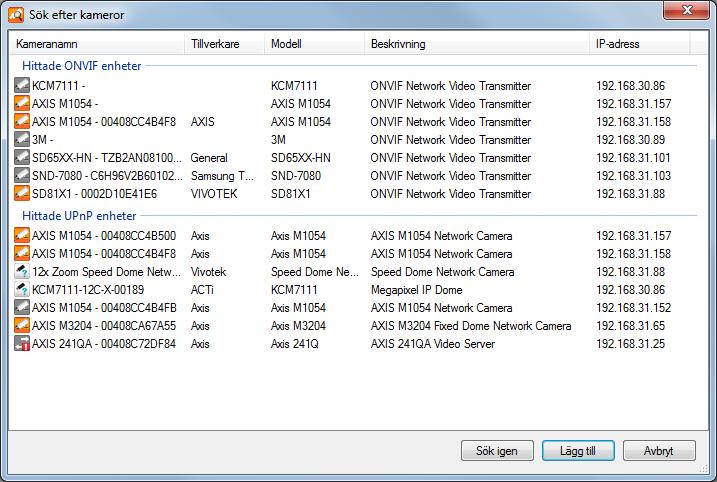Click the AXIS M3204 Fixed Dome Network Camera description
Viewport: 717px width, 482px height.
tap(471, 326)
